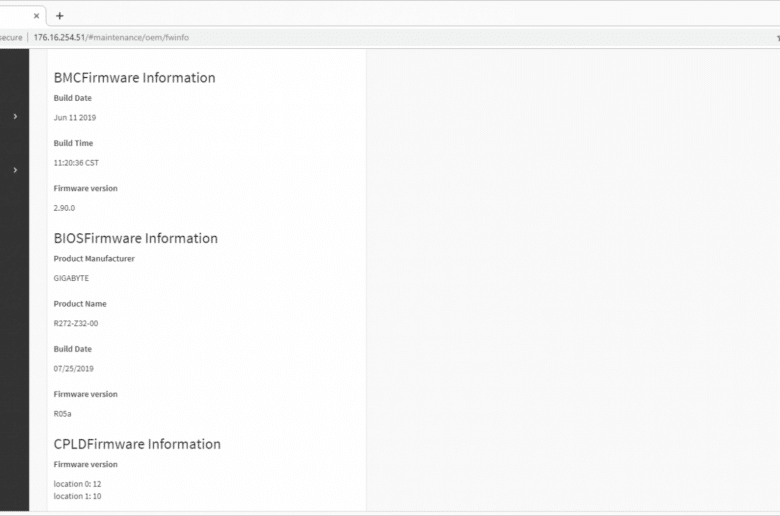Select CPLD version location 0: 12
Screen dimensions: 780x516
coord(77,484)
